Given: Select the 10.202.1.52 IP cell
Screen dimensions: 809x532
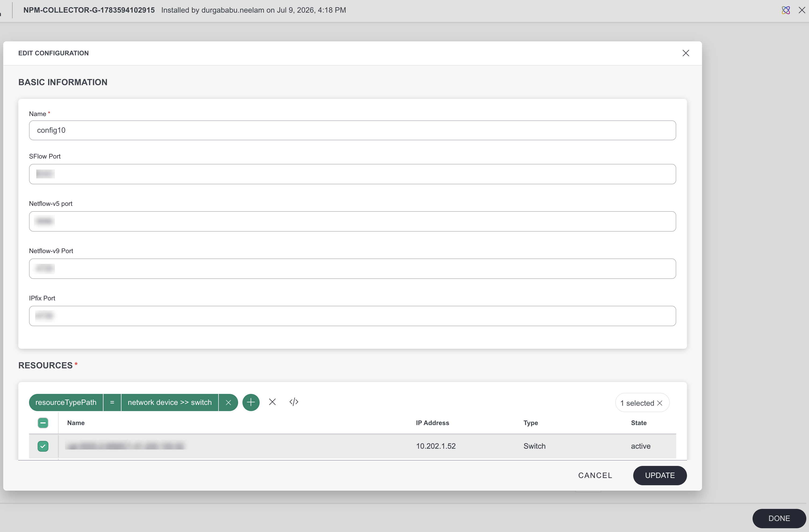Looking at the screenshot, I should coord(436,446).
